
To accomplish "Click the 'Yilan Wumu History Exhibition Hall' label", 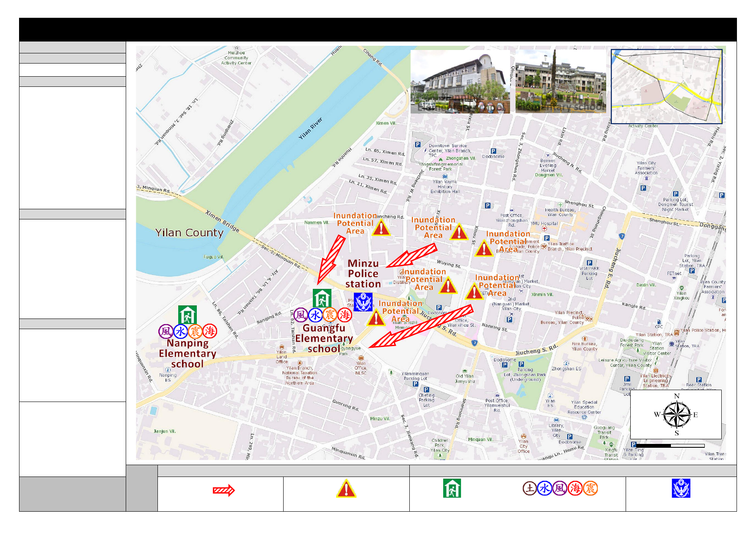I will pos(445,186).
